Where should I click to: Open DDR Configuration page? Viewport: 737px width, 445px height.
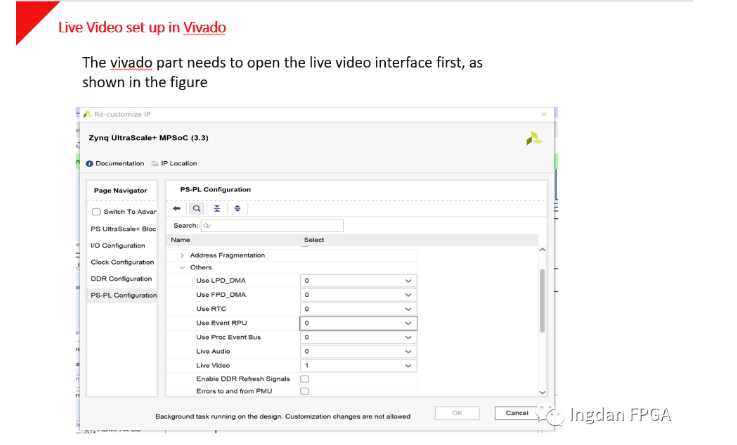(121, 279)
